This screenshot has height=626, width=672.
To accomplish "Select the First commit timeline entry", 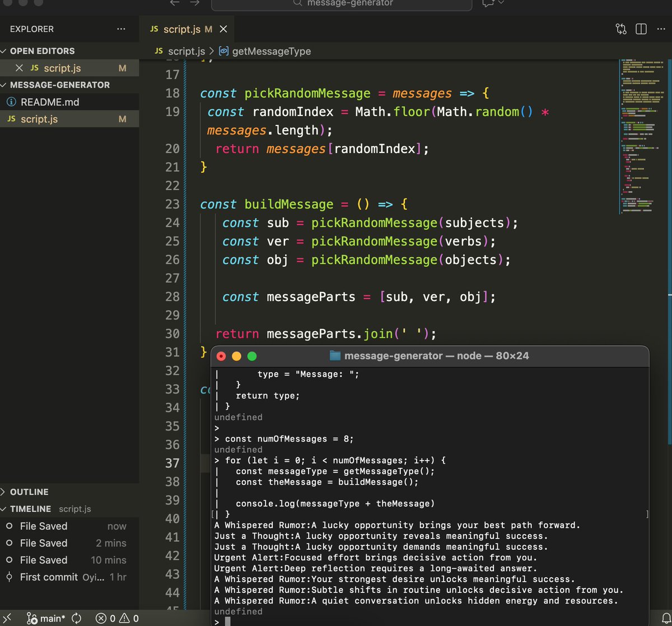I will click(x=69, y=577).
